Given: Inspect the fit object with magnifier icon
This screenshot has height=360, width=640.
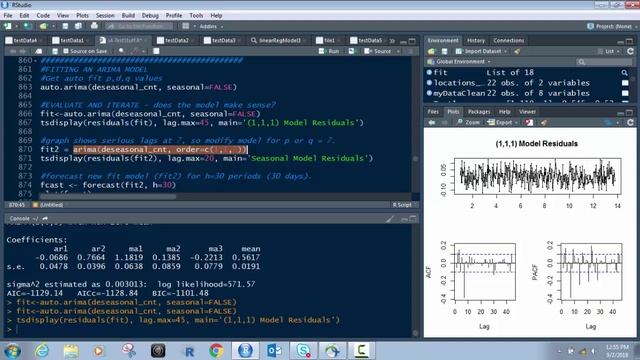Looking at the screenshot, I should click(x=624, y=73).
